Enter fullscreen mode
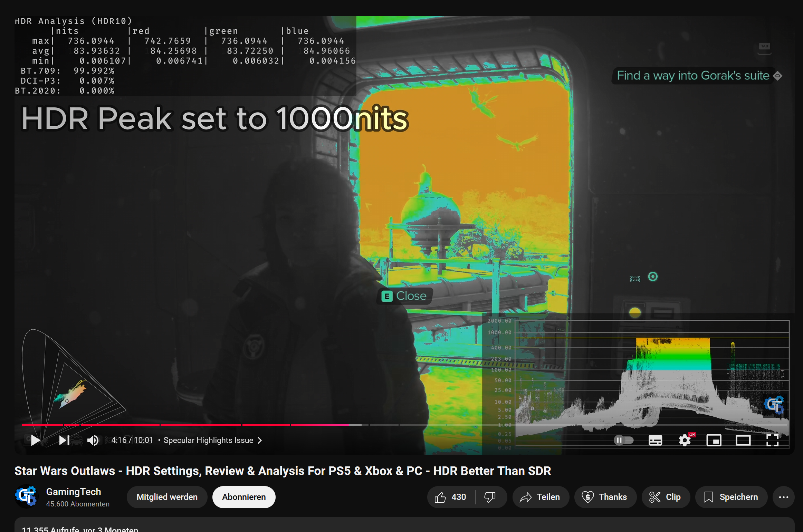Viewport: 803px width, 532px height. [x=773, y=441]
